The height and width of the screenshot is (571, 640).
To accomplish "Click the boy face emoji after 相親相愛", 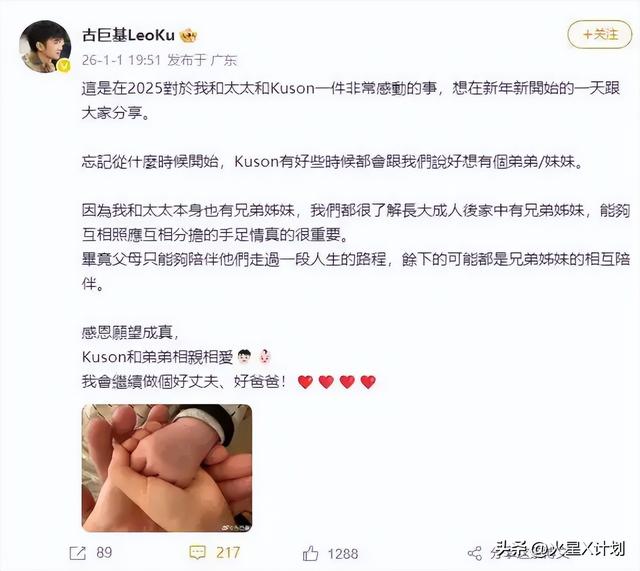I will pos(244,357).
